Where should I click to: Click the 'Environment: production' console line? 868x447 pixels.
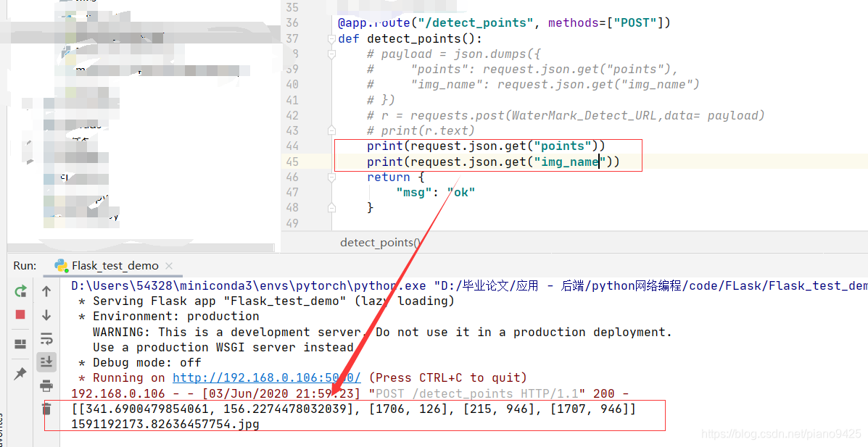168,317
